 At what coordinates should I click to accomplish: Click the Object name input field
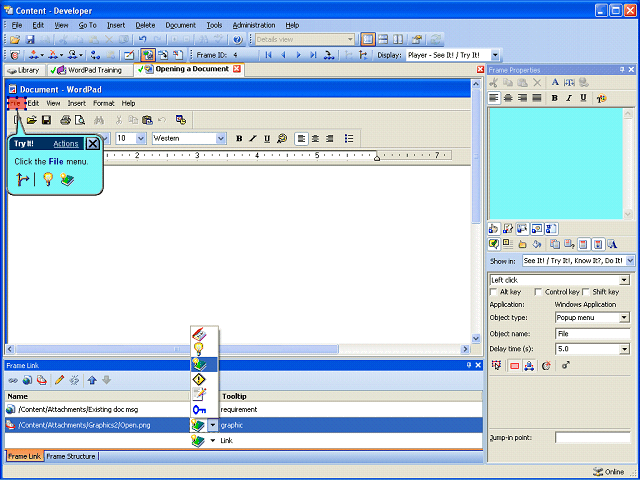[x=592, y=333]
